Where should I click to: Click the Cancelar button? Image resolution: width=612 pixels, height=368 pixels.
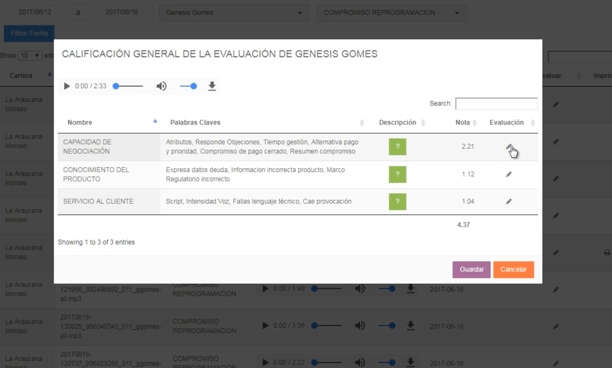514,270
